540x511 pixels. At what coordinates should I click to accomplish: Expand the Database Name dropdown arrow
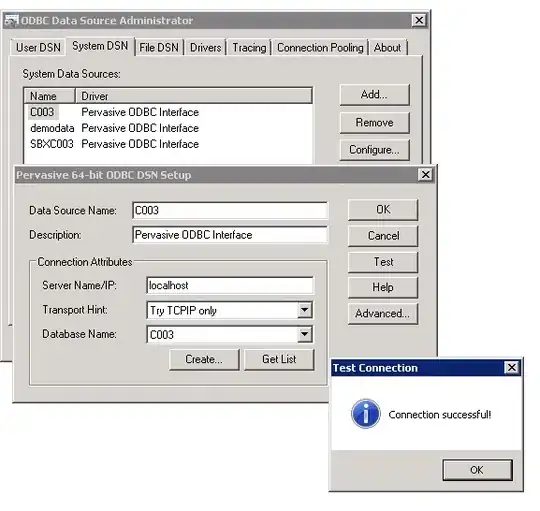click(304, 334)
